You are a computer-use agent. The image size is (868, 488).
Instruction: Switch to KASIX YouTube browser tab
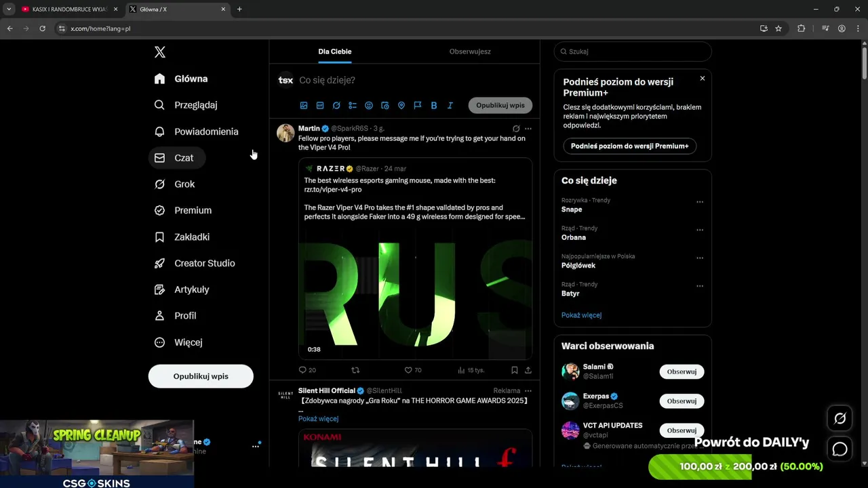tap(69, 9)
